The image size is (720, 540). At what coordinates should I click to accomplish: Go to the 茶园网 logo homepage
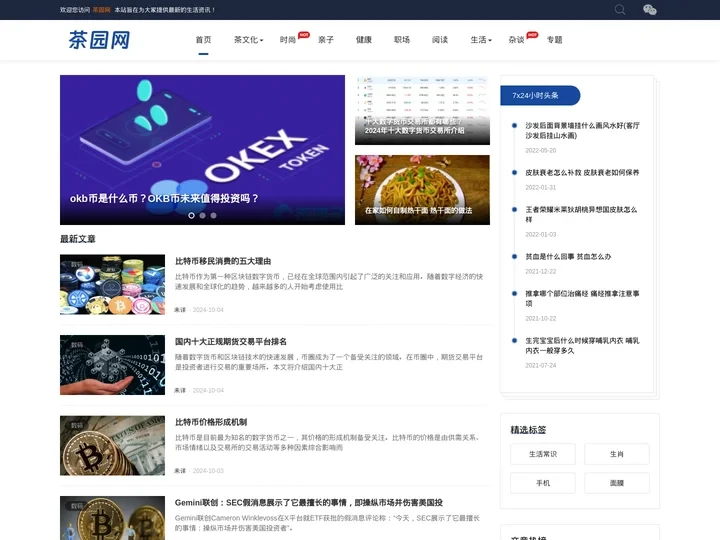coord(99,39)
